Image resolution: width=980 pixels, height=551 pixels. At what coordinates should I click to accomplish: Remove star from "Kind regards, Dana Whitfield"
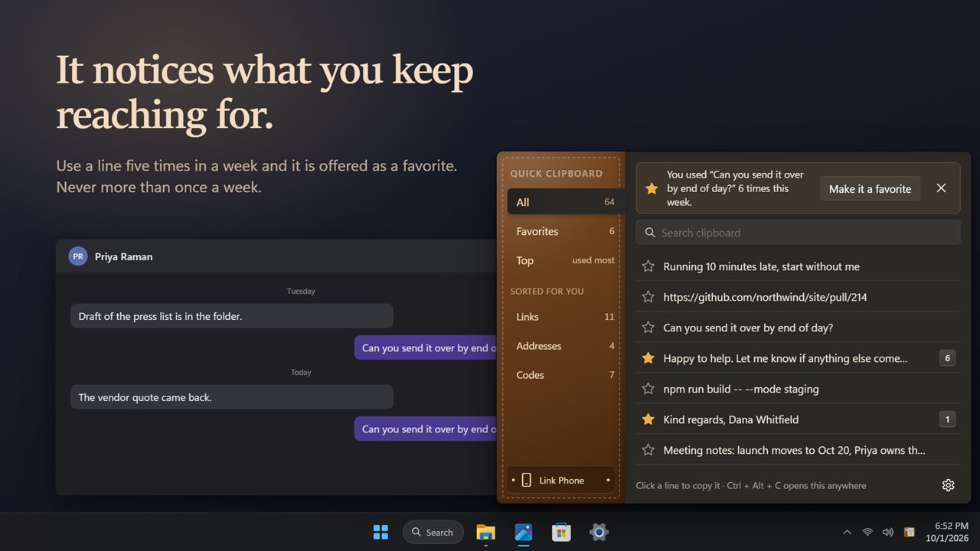pos(648,419)
